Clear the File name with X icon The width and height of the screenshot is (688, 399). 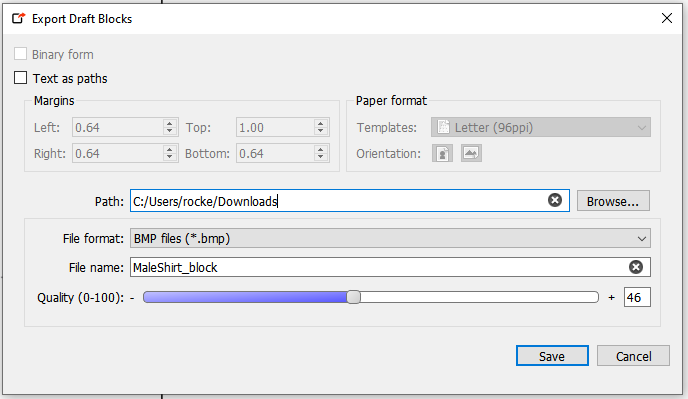tap(636, 267)
